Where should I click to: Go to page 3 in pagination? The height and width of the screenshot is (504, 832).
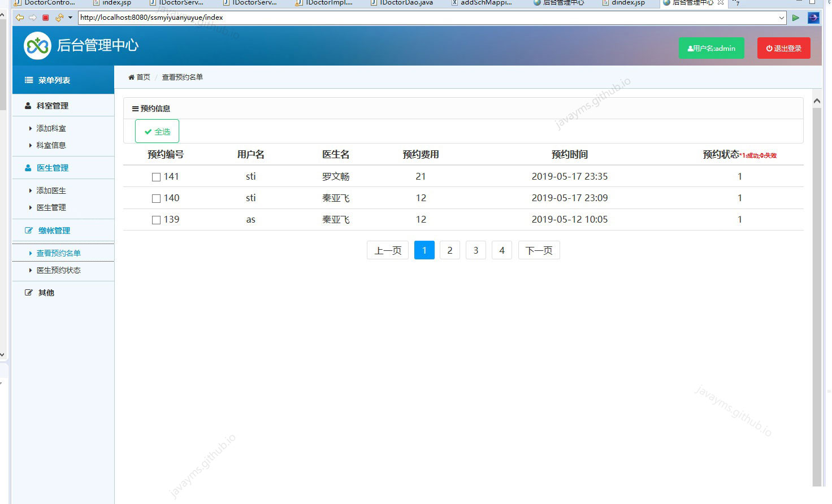pos(476,250)
